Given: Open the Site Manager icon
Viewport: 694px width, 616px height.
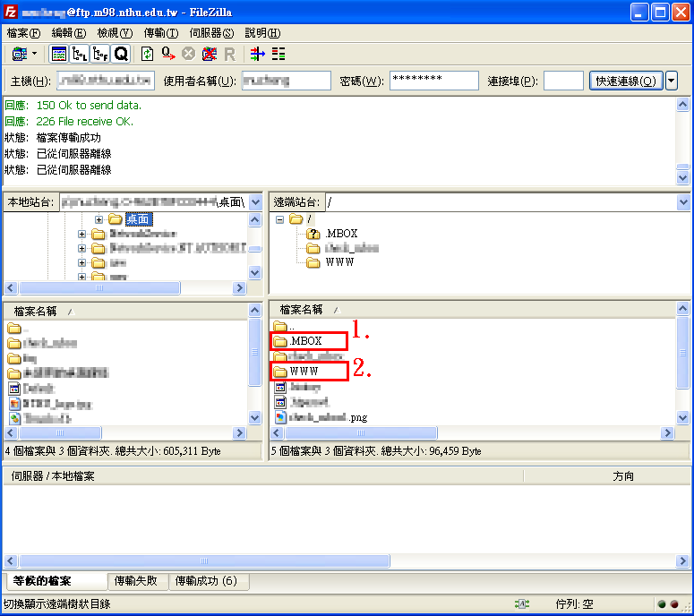Looking at the screenshot, I should pos(16,54).
